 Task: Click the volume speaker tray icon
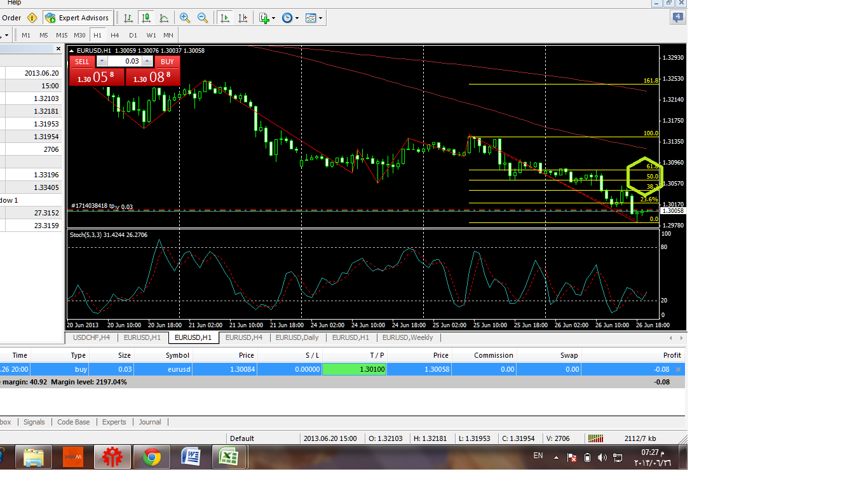pyautogui.click(x=602, y=457)
